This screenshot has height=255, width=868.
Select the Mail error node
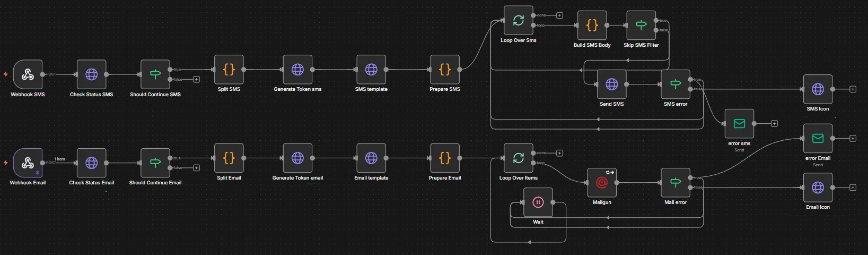(676, 183)
